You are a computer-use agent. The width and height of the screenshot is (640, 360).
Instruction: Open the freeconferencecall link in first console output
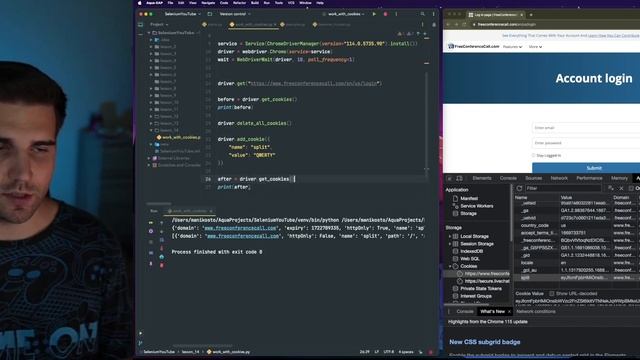[x=240, y=228]
